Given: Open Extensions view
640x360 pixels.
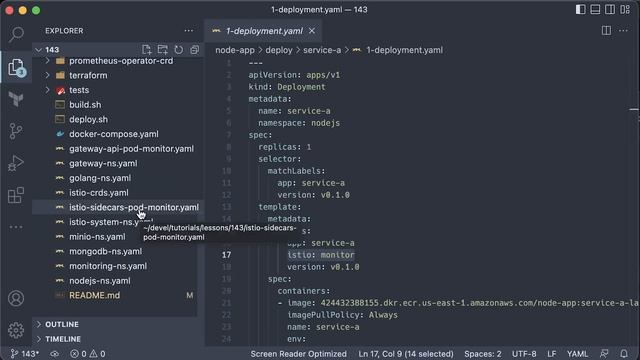Looking at the screenshot, I should coord(16,195).
